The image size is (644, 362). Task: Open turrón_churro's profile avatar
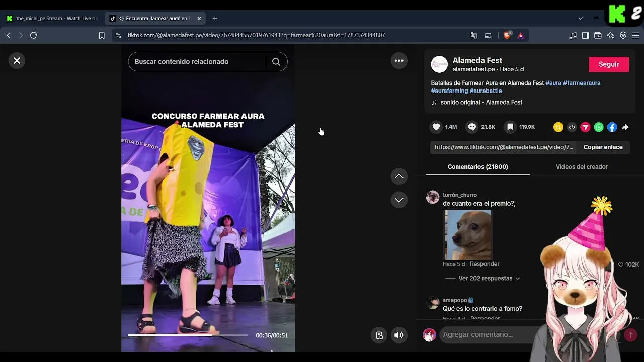point(433,197)
